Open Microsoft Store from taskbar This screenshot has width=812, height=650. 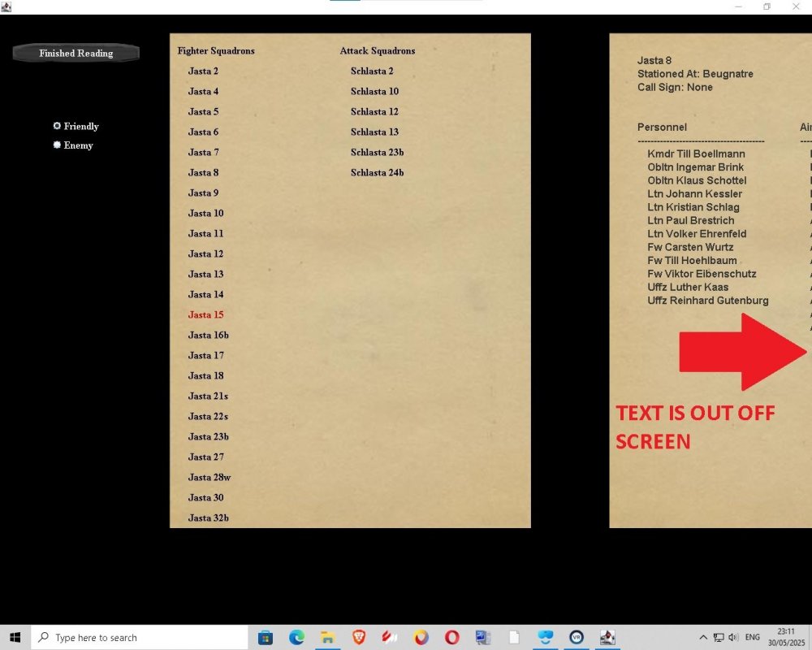pos(266,638)
